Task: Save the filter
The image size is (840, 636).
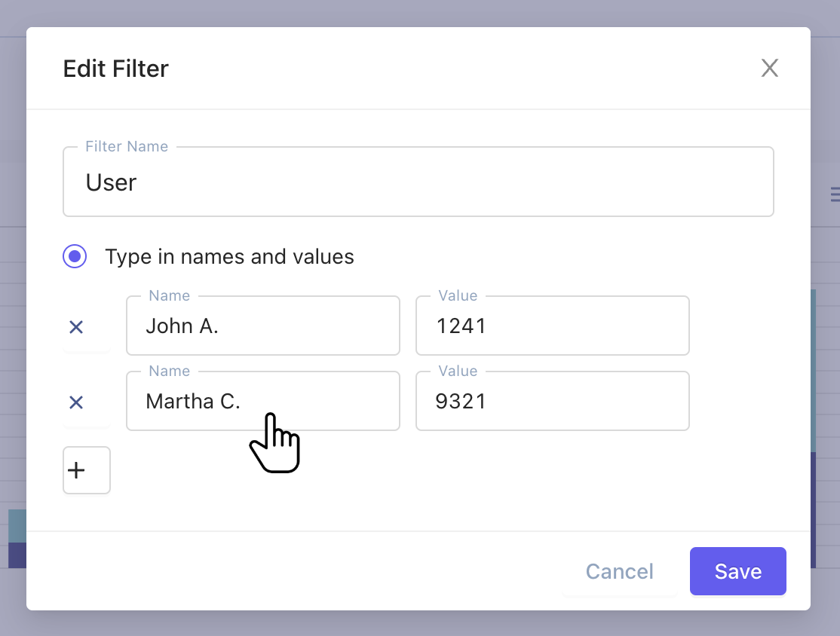Action: coord(737,571)
